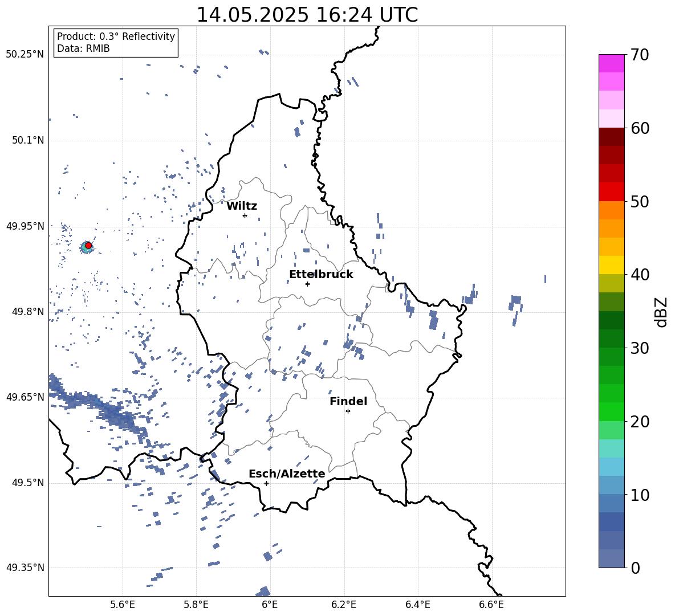
Task: Click the 6.2°E longitude label
Action: point(344,605)
